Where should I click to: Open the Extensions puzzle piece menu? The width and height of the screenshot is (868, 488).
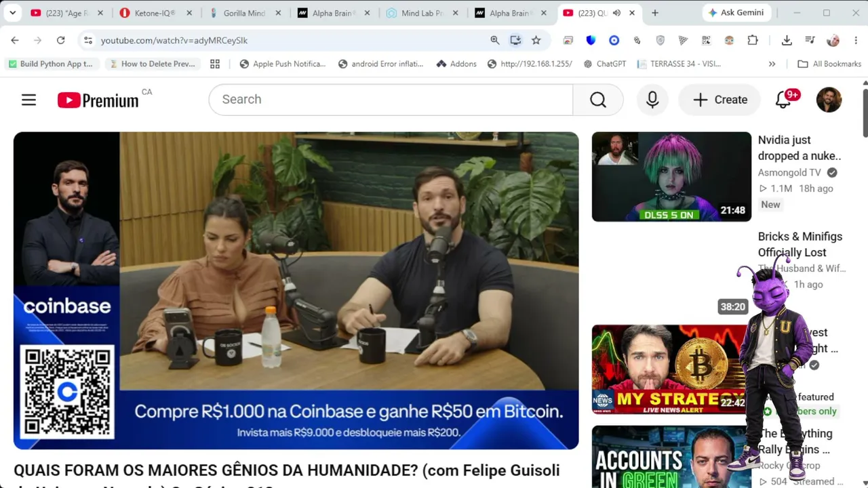(x=753, y=41)
